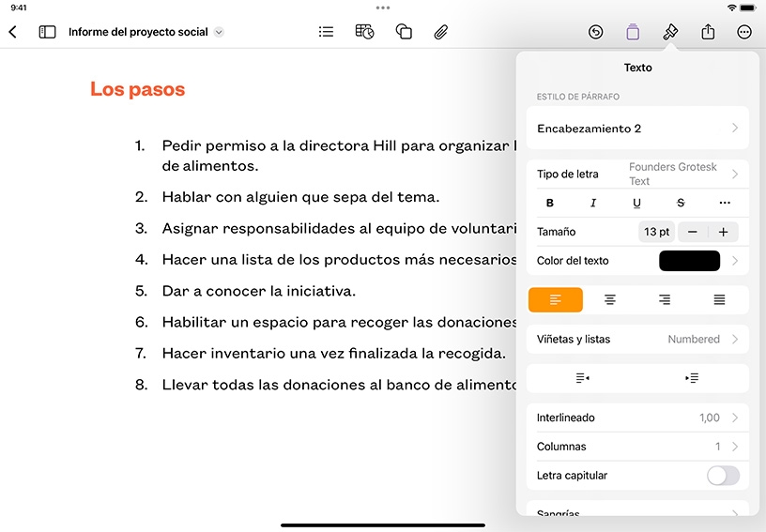Insert a shape using the shapes icon

pos(404,32)
